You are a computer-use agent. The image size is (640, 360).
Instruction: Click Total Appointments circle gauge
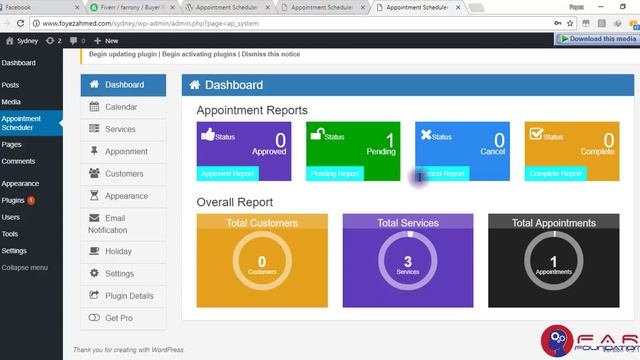pos(553,261)
